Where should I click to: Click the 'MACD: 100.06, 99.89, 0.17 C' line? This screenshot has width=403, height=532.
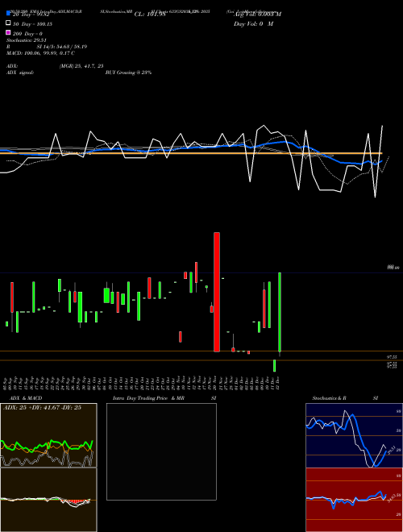point(40,53)
